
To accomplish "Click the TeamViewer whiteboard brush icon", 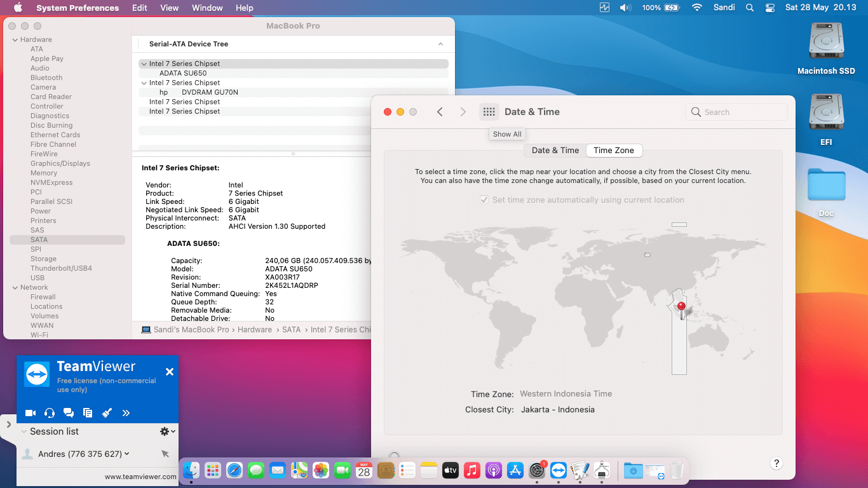I will coord(107,413).
